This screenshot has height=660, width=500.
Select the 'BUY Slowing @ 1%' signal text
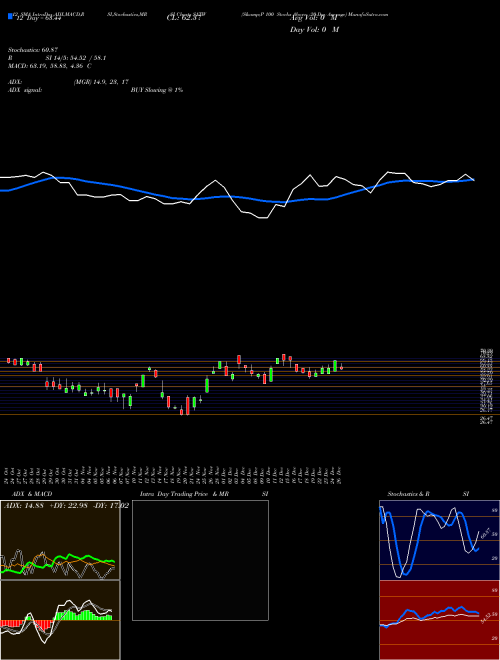pyautogui.click(x=157, y=90)
